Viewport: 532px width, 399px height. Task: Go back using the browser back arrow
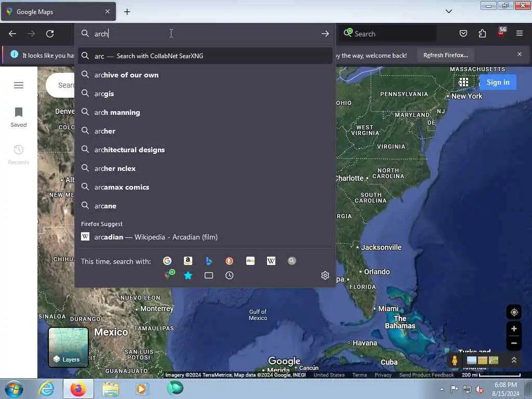(12, 34)
